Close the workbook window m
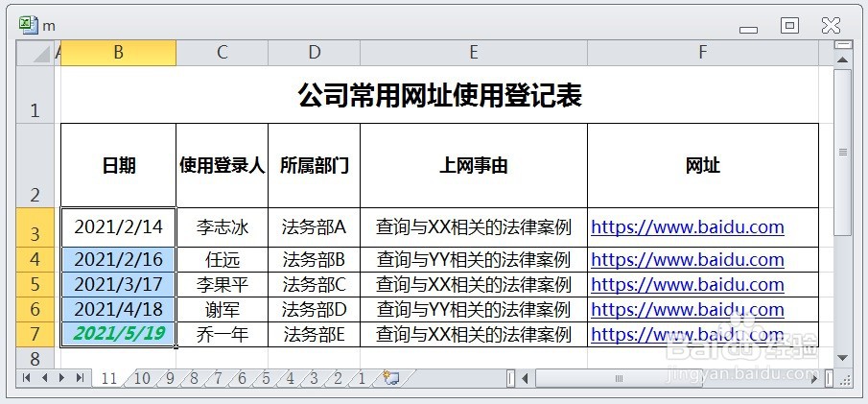The image size is (868, 404). click(x=832, y=25)
